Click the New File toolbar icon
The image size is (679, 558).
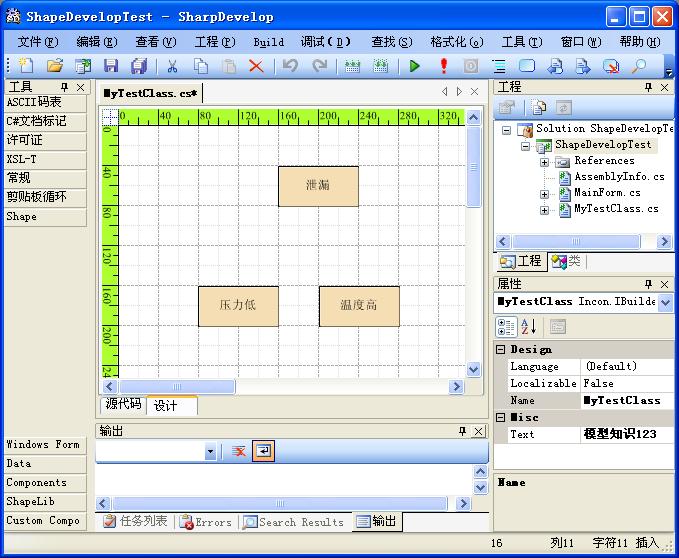click(x=26, y=66)
